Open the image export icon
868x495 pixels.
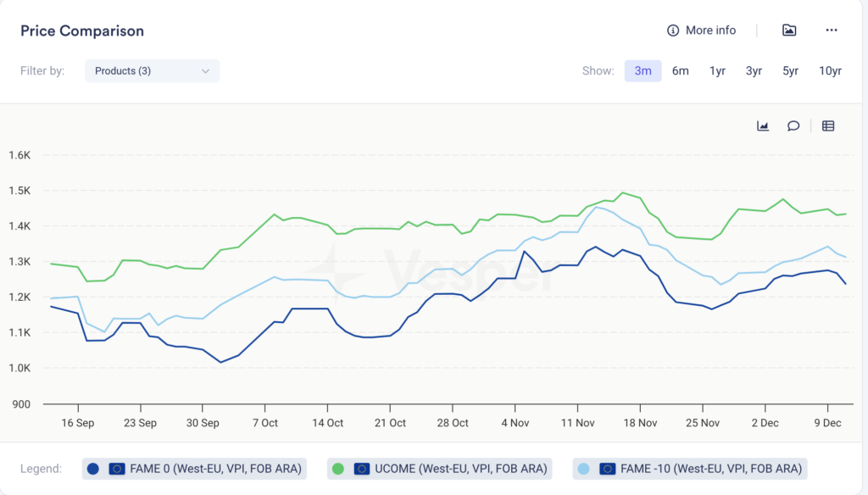click(789, 31)
